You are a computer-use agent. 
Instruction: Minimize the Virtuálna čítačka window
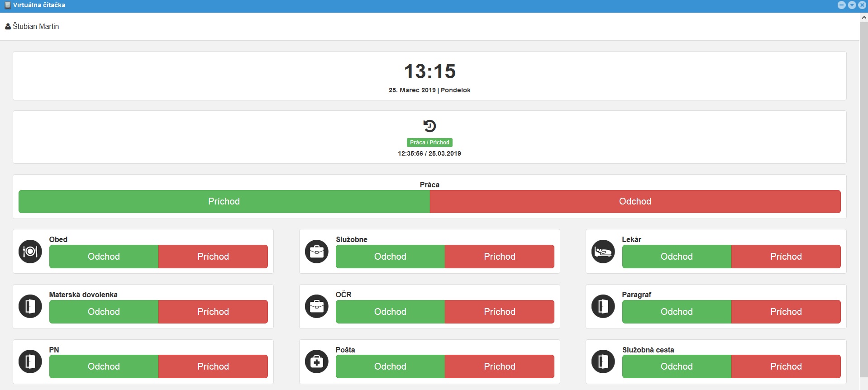pyautogui.click(x=842, y=5)
